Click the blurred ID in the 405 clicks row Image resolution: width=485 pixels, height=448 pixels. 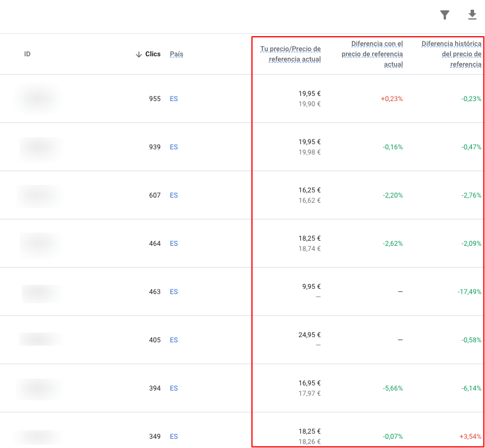tap(41, 339)
